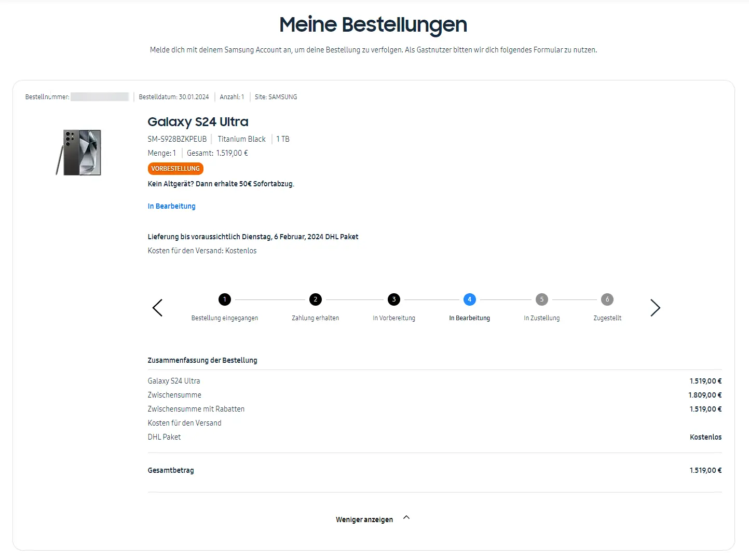Click the Zwischensumme amount 1.809,00 €

point(705,395)
